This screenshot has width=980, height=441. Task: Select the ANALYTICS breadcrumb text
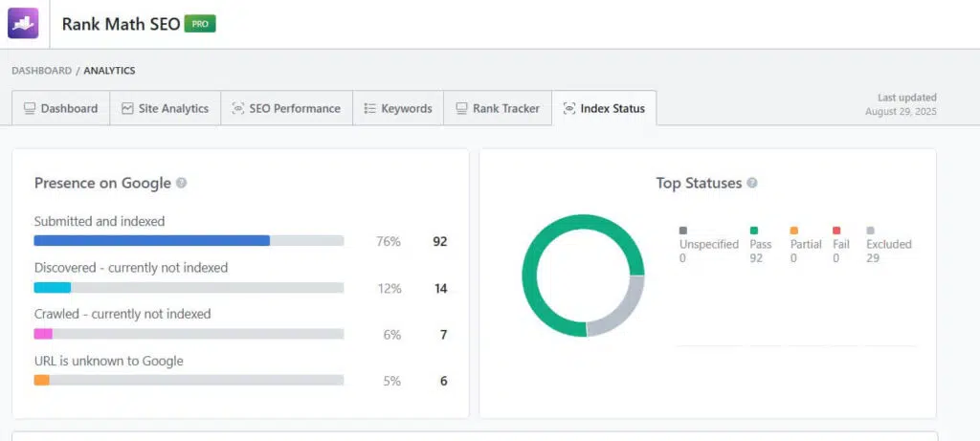point(109,71)
